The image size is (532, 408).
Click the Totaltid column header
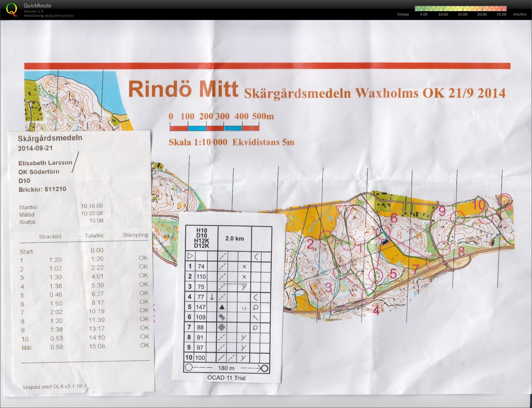pyautogui.click(x=94, y=236)
